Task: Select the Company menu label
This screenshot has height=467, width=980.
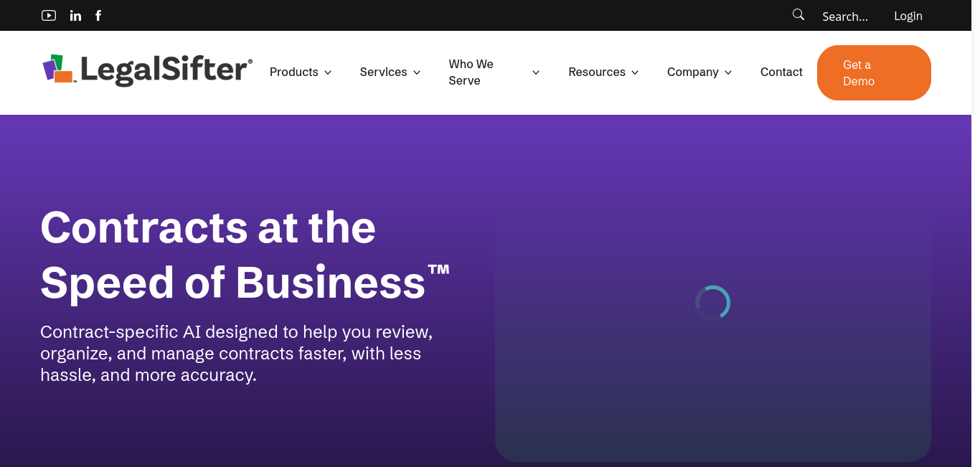Action: coord(692,72)
